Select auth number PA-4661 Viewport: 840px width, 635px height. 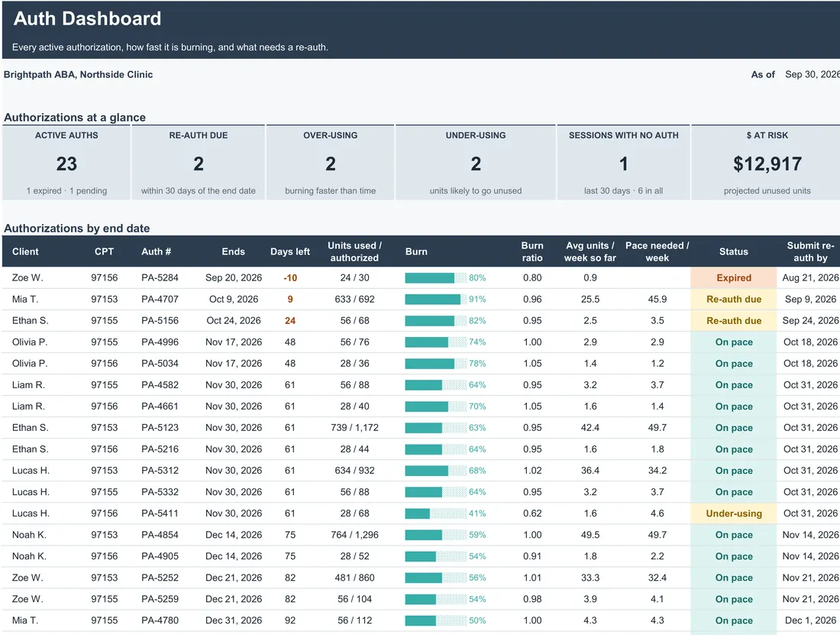160,407
